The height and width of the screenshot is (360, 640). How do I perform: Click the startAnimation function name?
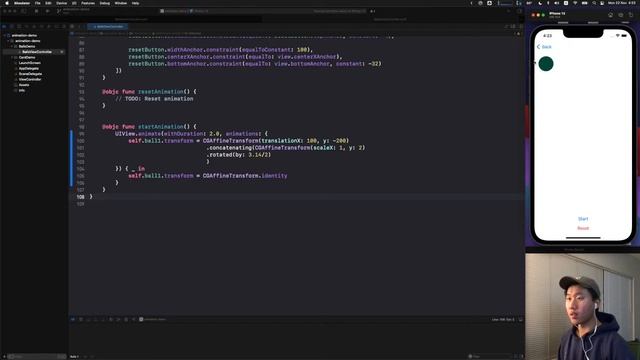pyautogui.click(x=160, y=127)
